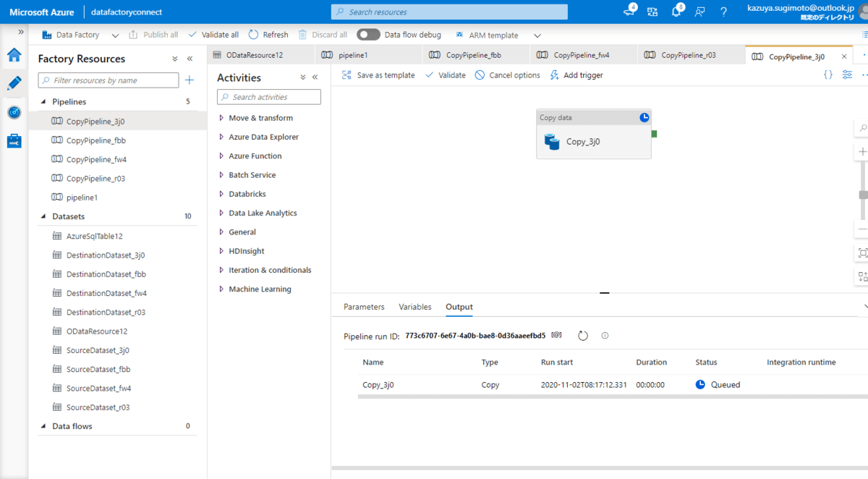Viewport: 868px width, 479px height.
Task: Switch to the CopyPipeline_fbb tab
Action: point(473,55)
